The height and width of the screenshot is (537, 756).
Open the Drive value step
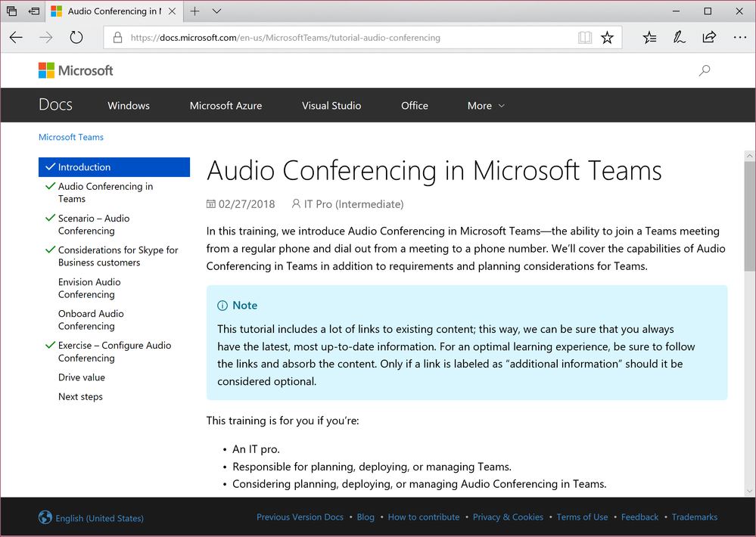coord(82,377)
